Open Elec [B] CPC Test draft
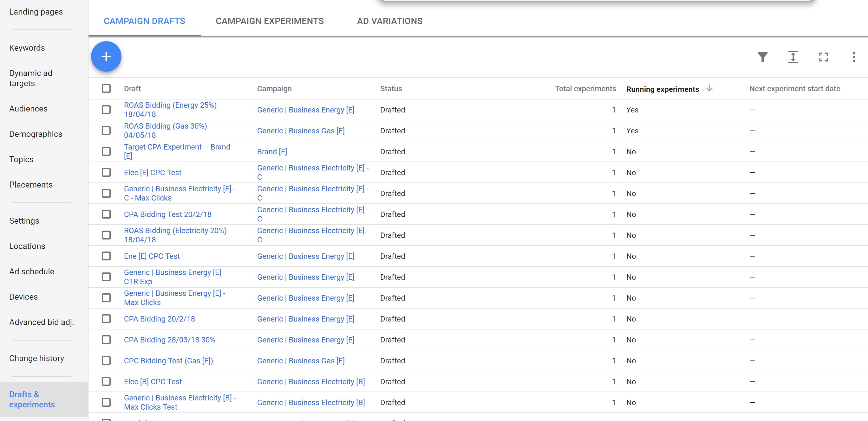 coord(153,381)
